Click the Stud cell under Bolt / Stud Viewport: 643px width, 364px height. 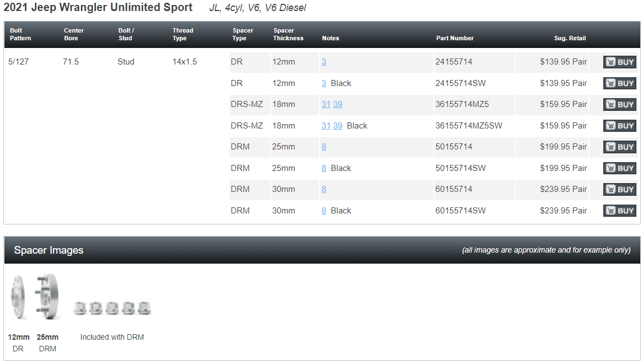point(126,62)
